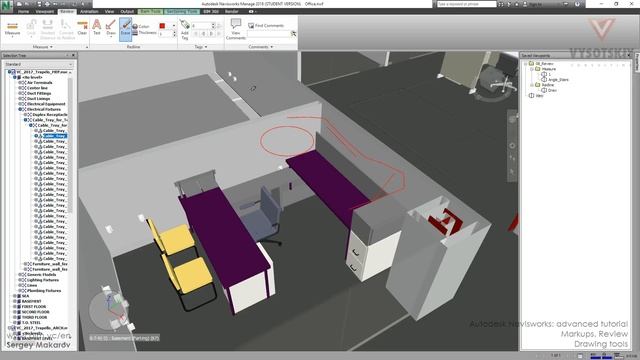This screenshot has height=360, width=640.
Task: Click the Add Tag tool
Action: tap(185, 29)
